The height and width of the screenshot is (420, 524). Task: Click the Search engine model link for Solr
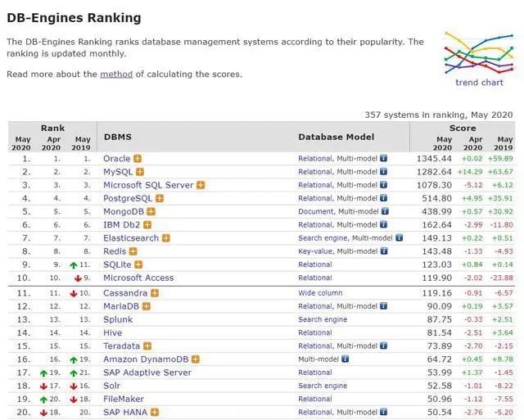[x=323, y=386]
